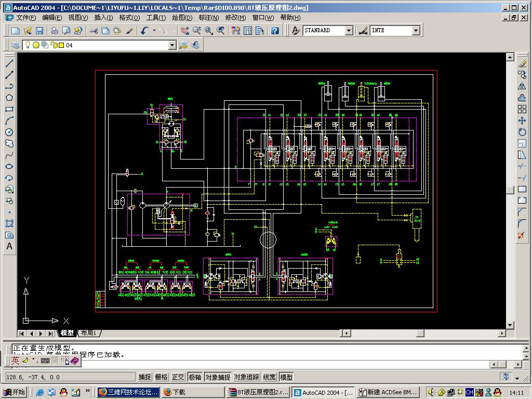
Task: Expand the undo history dropdown arrow
Action: [x=154, y=31]
